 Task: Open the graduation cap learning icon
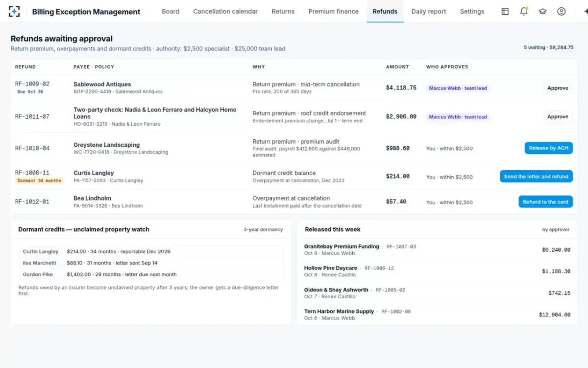click(542, 11)
